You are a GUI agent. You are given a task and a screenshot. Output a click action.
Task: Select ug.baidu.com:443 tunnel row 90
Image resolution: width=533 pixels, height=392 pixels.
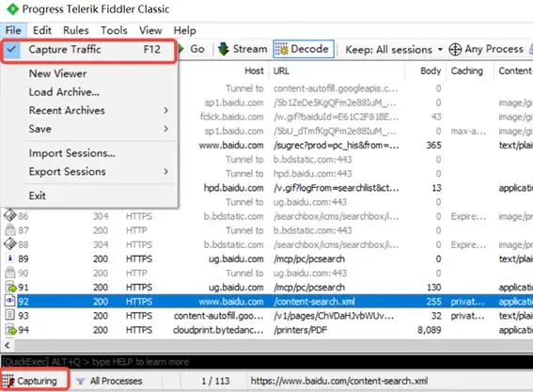click(267, 273)
